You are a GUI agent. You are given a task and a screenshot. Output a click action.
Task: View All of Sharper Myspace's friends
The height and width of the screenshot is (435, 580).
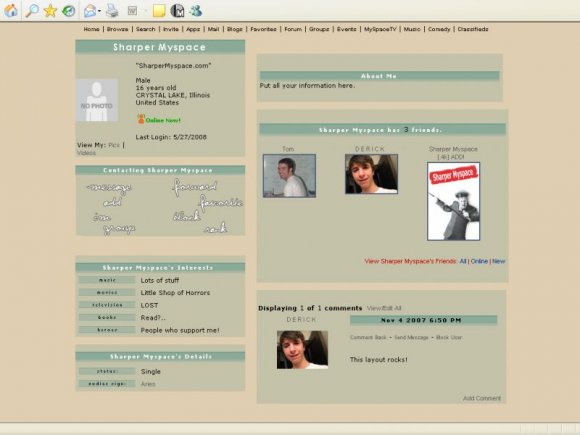tap(463, 261)
